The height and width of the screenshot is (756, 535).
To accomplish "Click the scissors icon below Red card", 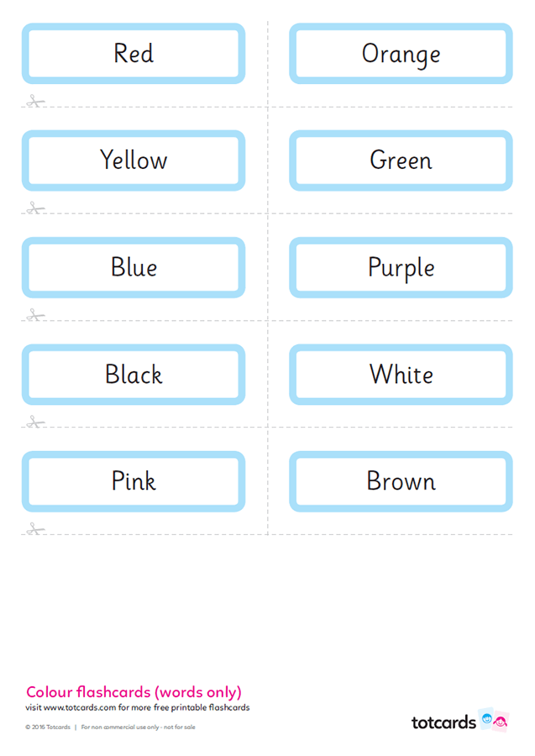I will [34, 102].
